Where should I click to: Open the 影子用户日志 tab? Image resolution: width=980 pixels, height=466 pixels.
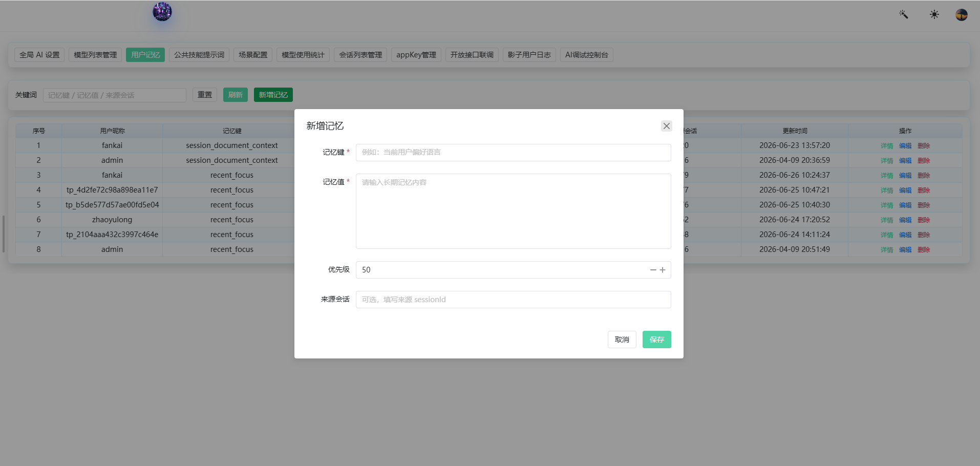coord(529,55)
